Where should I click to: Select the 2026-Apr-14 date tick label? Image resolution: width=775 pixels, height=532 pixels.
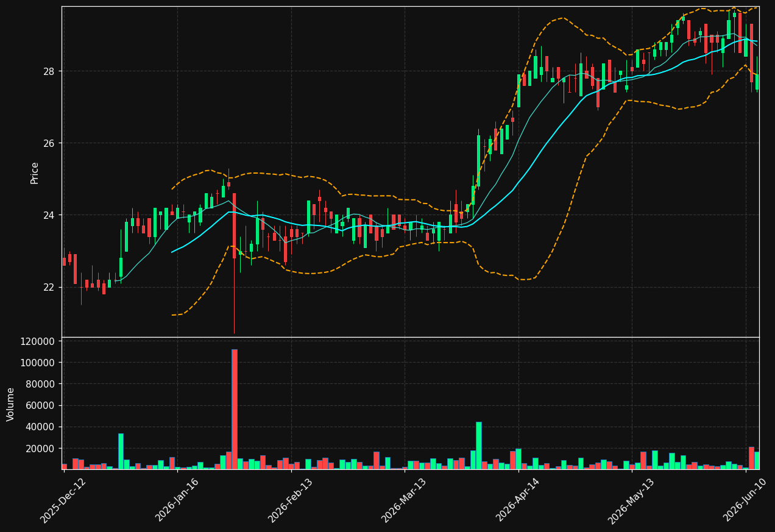518,500
